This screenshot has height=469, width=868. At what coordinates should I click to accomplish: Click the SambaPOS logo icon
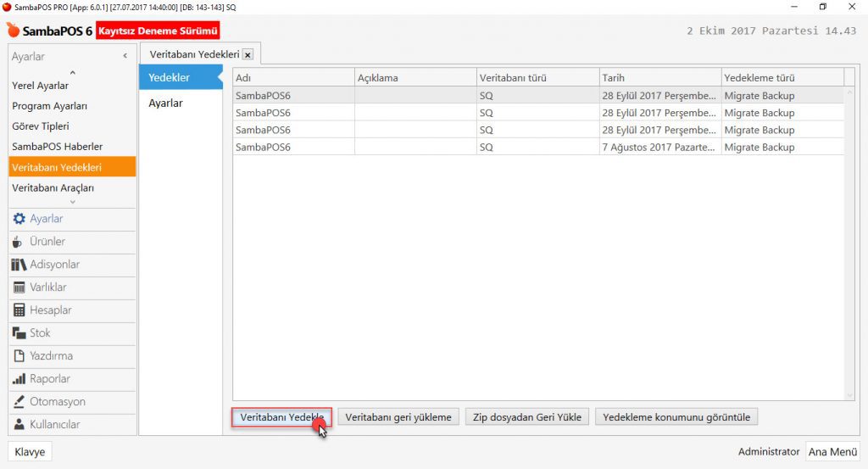(x=13, y=30)
